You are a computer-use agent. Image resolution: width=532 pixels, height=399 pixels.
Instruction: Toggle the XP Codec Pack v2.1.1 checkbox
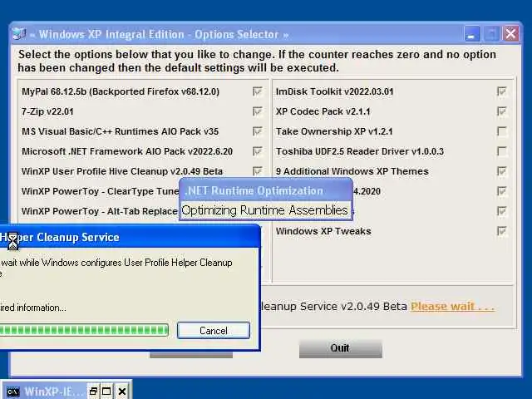502,111
